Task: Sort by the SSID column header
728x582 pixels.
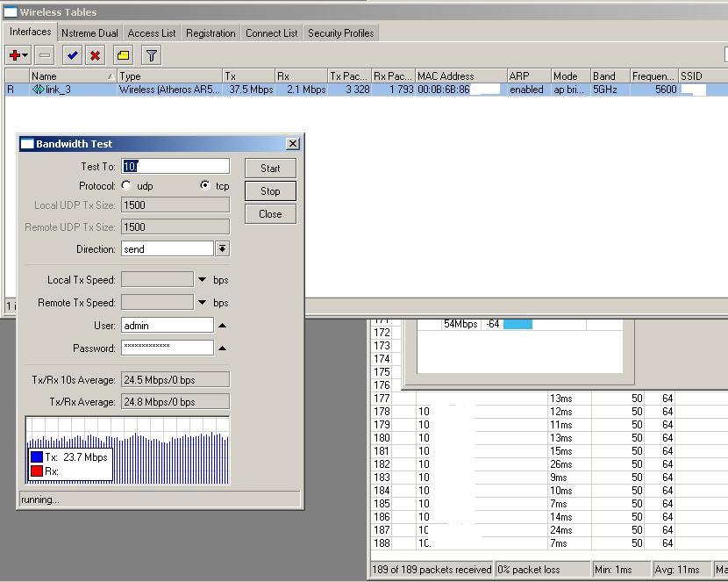Action: coord(703,75)
